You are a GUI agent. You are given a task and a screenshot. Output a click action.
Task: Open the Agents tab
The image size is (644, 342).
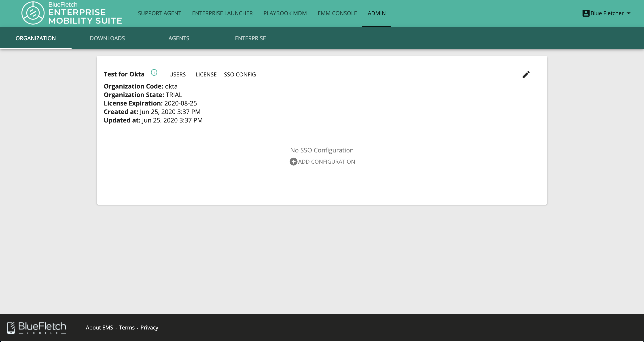click(x=179, y=38)
